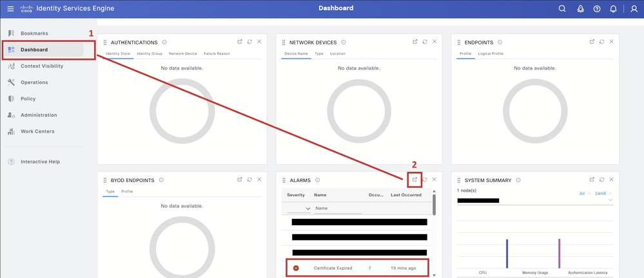Open the 24HR time range dropdown
The height and width of the screenshot is (278, 644).
[603, 194]
